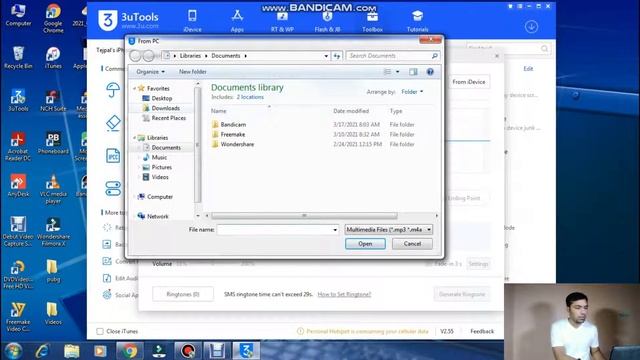Select Desktop in Favorites

[x=158, y=98]
